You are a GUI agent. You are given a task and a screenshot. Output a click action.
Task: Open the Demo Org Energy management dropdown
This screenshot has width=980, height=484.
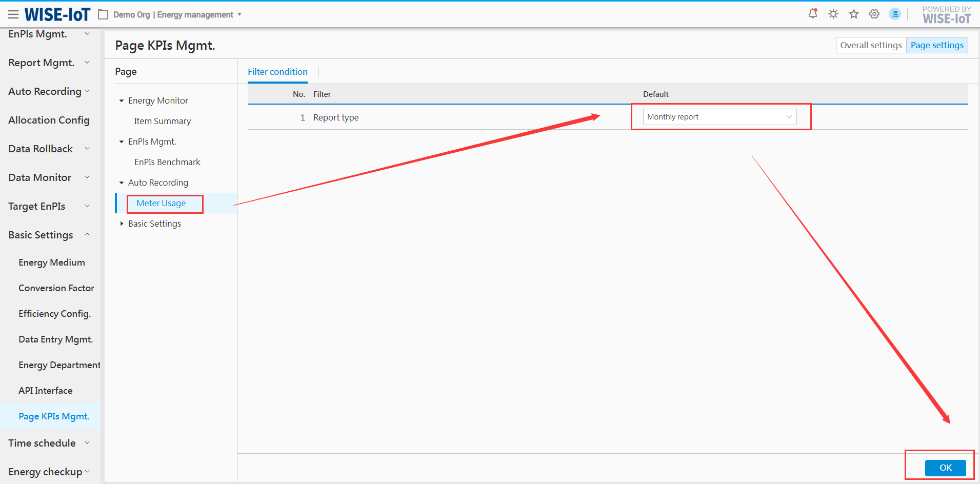177,15
